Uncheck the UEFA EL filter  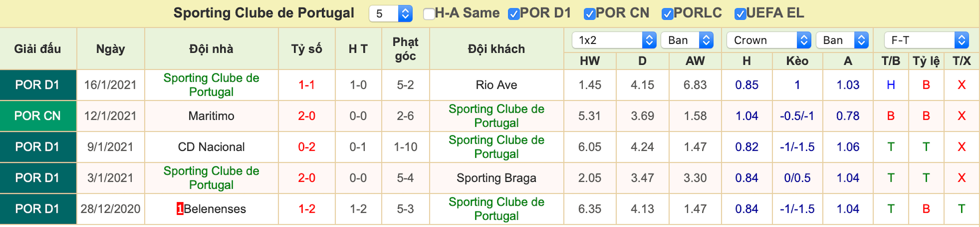tap(740, 14)
